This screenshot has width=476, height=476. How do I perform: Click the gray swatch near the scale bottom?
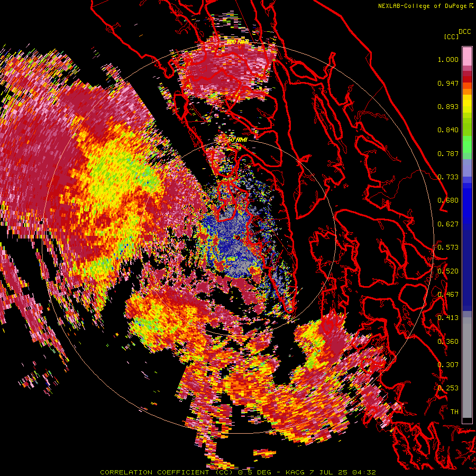point(467,368)
